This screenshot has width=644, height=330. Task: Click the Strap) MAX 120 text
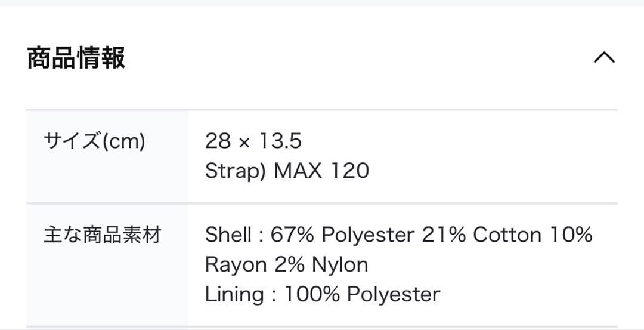287,171
